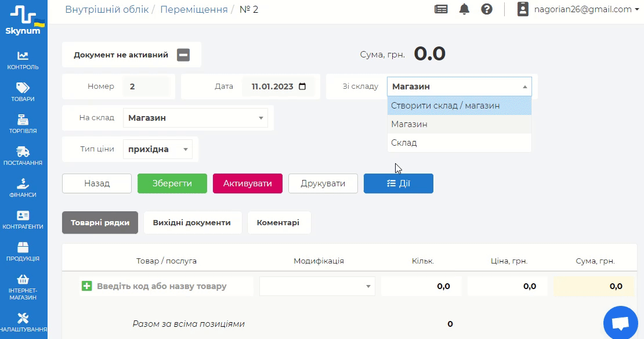The width and height of the screenshot is (644, 339).
Task: Click the notifications bell icon
Action: click(x=464, y=9)
